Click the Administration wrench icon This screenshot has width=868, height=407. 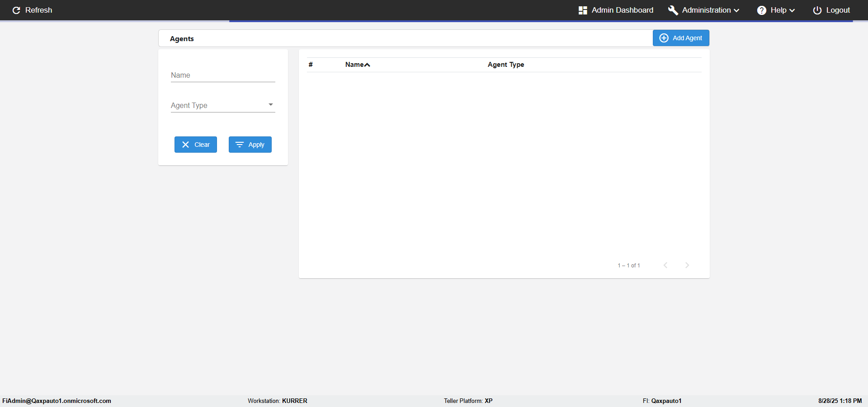click(x=673, y=10)
